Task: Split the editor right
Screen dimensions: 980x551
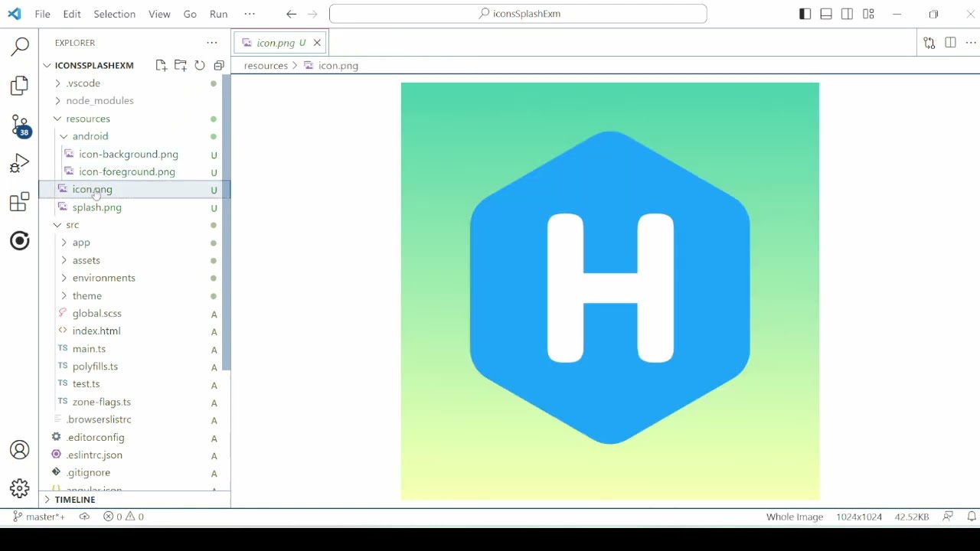Action: 950,43
